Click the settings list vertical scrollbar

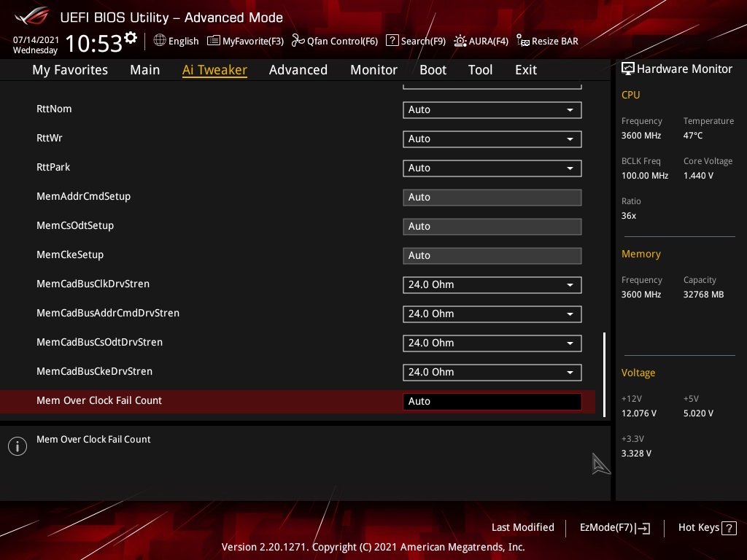click(605, 375)
